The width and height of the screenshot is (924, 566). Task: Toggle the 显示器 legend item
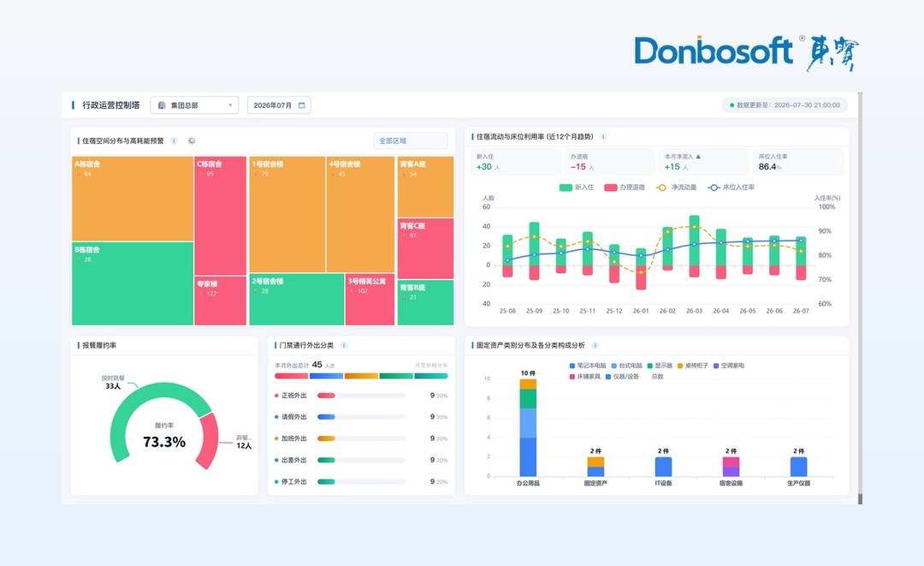click(660, 366)
